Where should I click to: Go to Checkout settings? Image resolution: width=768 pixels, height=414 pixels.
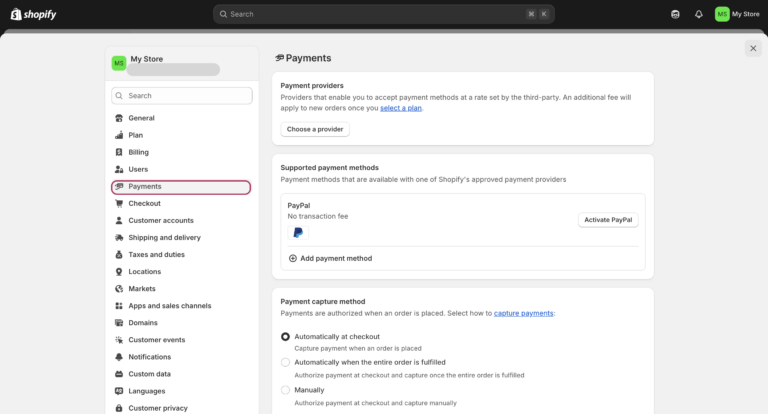coord(144,203)
